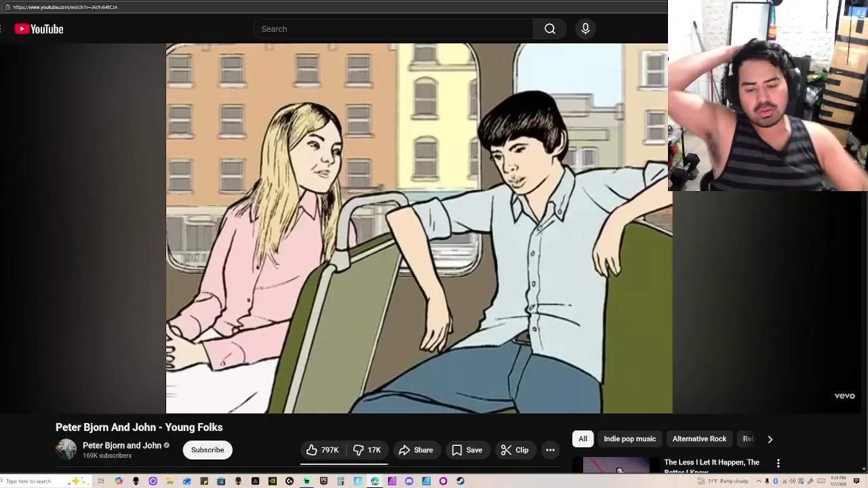The width and height of the screenshot is (868, 488).
Task: Open the Logitech G Hub taskbar icon
Action: coord(290,481)
